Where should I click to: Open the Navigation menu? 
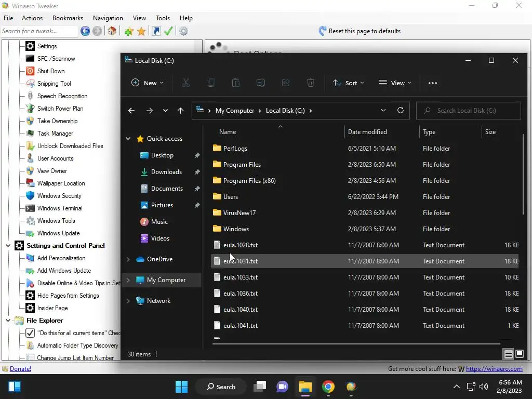108,18
